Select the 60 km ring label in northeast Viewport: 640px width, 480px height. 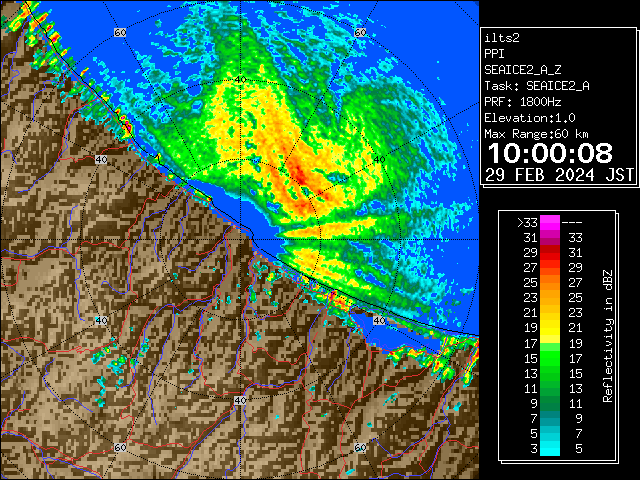[360, 32]
